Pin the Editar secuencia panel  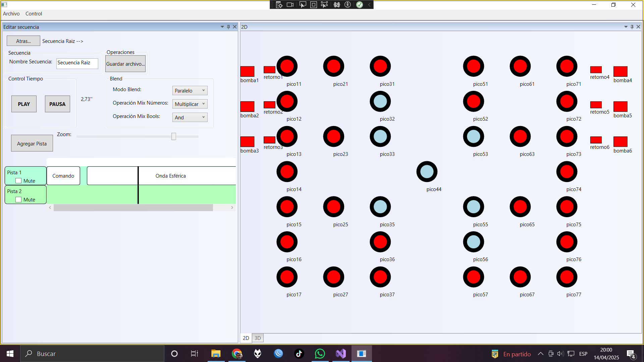[228, 27]
